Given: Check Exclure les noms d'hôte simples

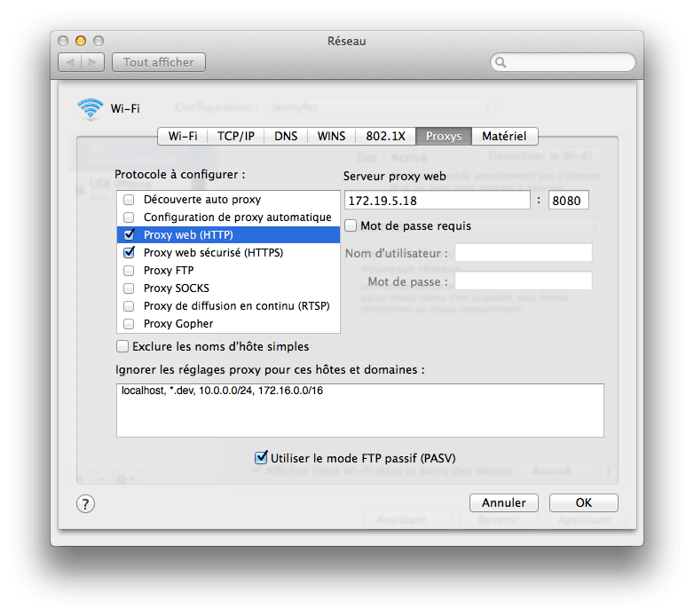Looking at the screenshot, I should coord(122,346).
